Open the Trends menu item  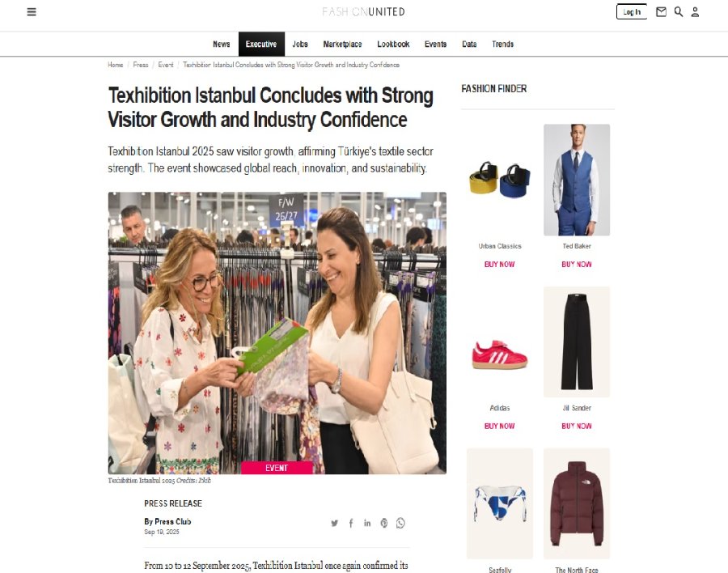tap(503, 45)
